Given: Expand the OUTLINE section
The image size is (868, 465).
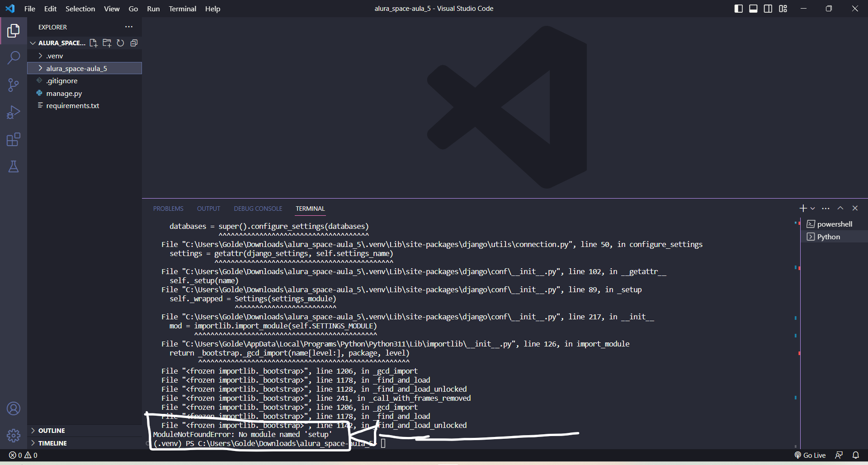Looking at the screenshot, I should click(85, 431).
